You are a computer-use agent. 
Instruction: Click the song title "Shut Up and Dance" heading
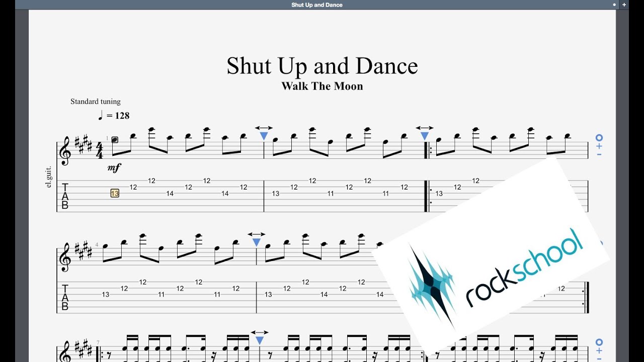[322, 66]
